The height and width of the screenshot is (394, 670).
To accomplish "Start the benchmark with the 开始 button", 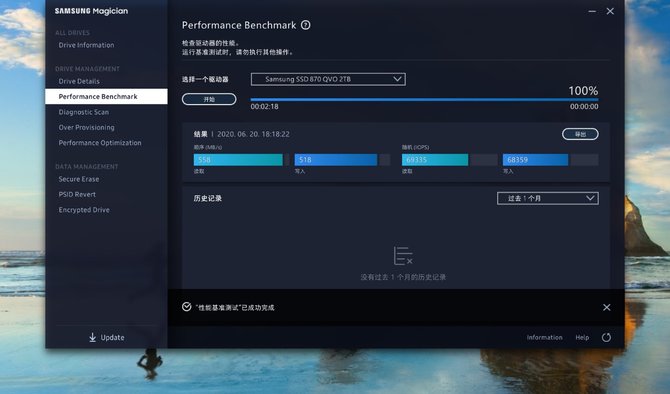I will [x=209, y=99].
